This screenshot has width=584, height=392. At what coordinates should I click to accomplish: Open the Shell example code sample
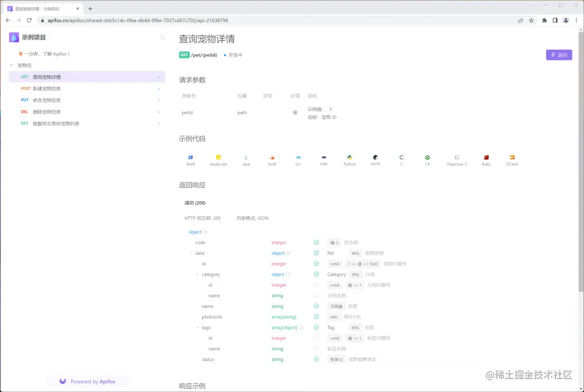[x=190, y=160]
